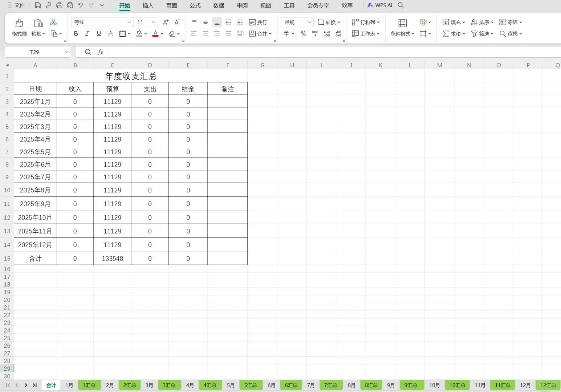Screen dimensions: 561x392
Task: Open the conditional format (条件格式) menu
Action: pyautogui.click(x=402, y=28)
